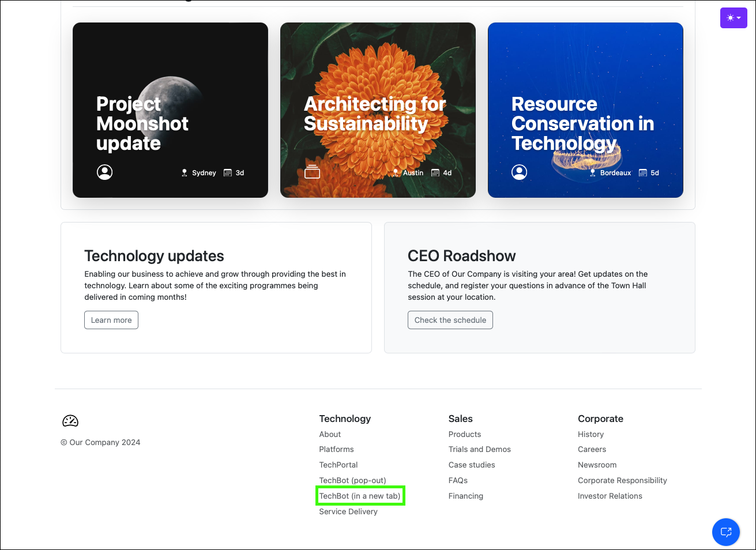Screen dimensions: 756x550
Task: Click the Our Company speedometer logo
Action: [x=70, y=421]
